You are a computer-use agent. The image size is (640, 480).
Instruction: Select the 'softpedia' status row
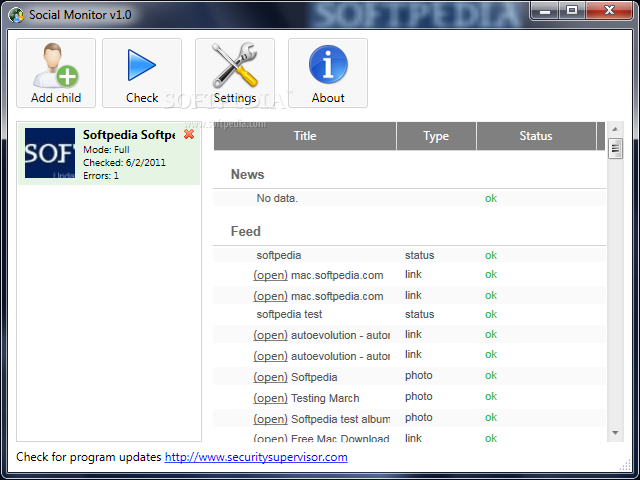(409, 255)
